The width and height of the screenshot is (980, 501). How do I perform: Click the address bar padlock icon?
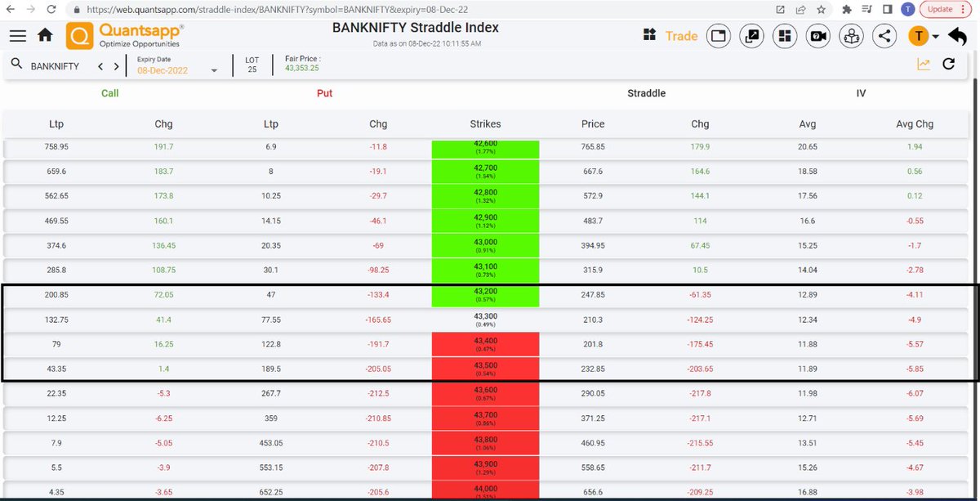point(76,9)
